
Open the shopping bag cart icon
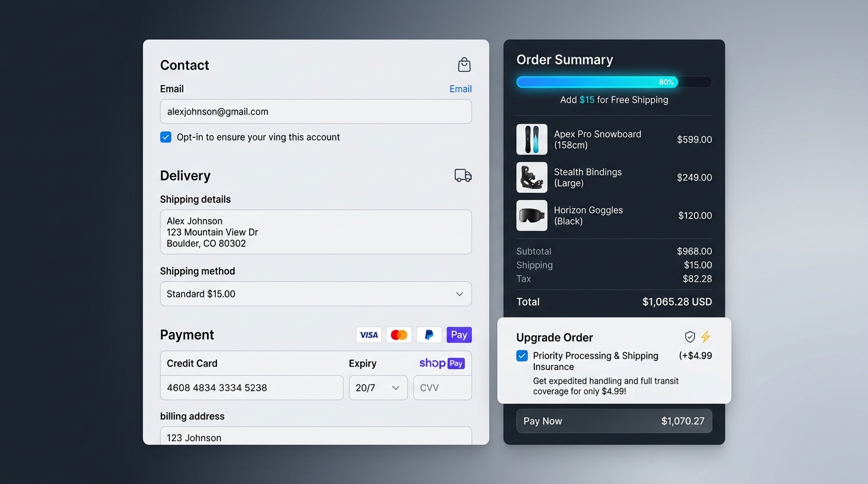(464, 64)
